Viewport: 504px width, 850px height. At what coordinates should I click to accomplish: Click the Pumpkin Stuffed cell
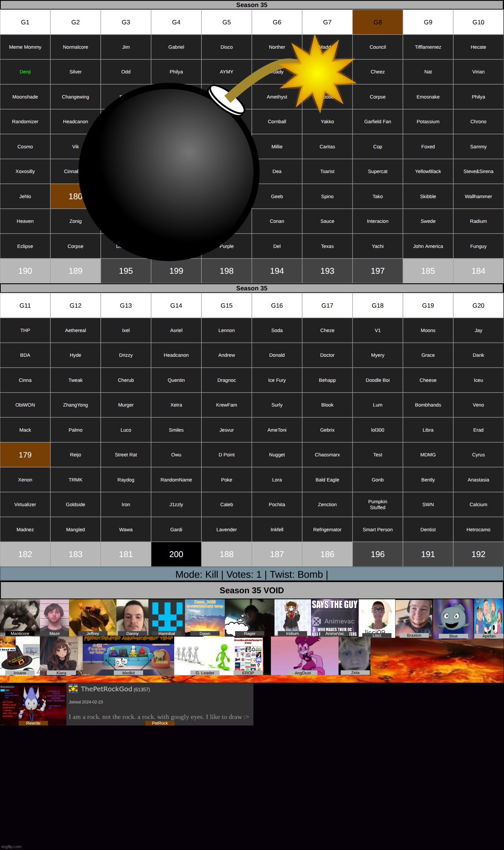[377, 505]
